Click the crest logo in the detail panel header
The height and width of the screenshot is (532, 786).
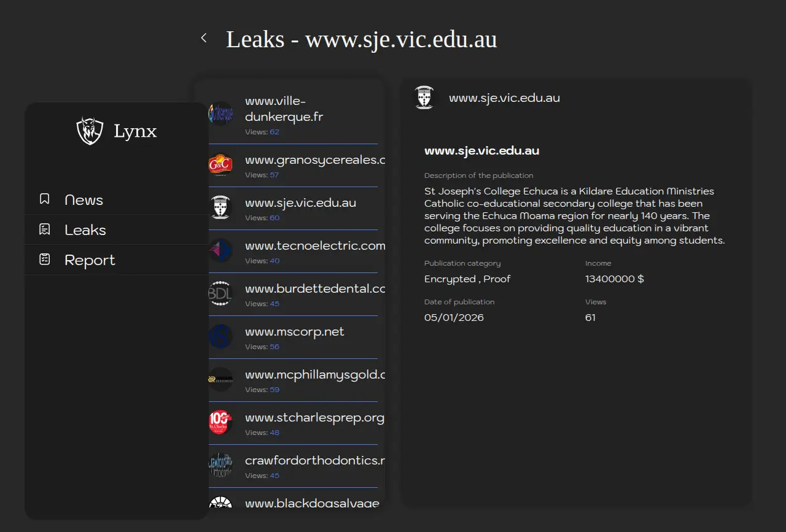(x=424, y=98)
